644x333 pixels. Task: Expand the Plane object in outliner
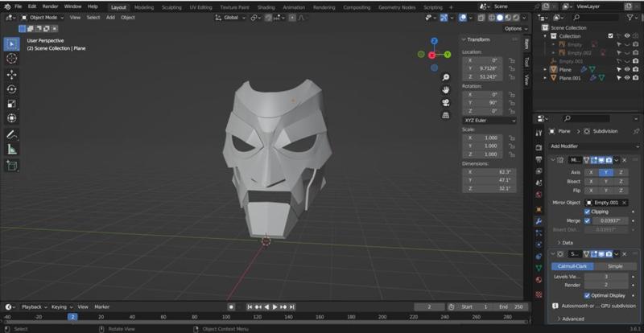pyautogui.click(x=546, y=69)
